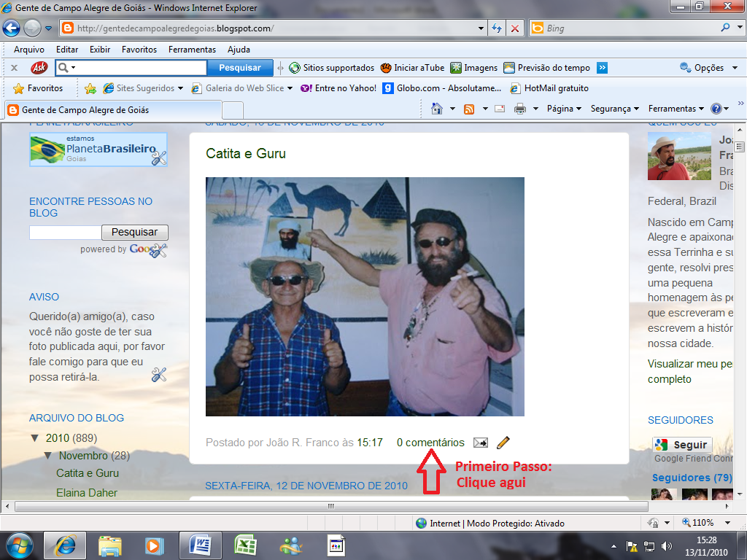Image resolution: width=747 pixels, height=560 pixels.
Task: Select the Gente de Campo Alegre tab
Action: pos(113,110)
